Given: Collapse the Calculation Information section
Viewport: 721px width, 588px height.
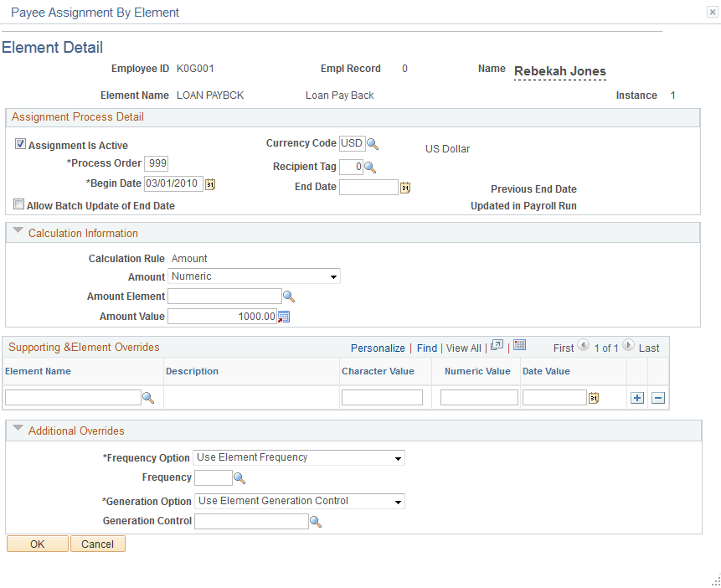Looking at the screenshot, I should point(18,230).
